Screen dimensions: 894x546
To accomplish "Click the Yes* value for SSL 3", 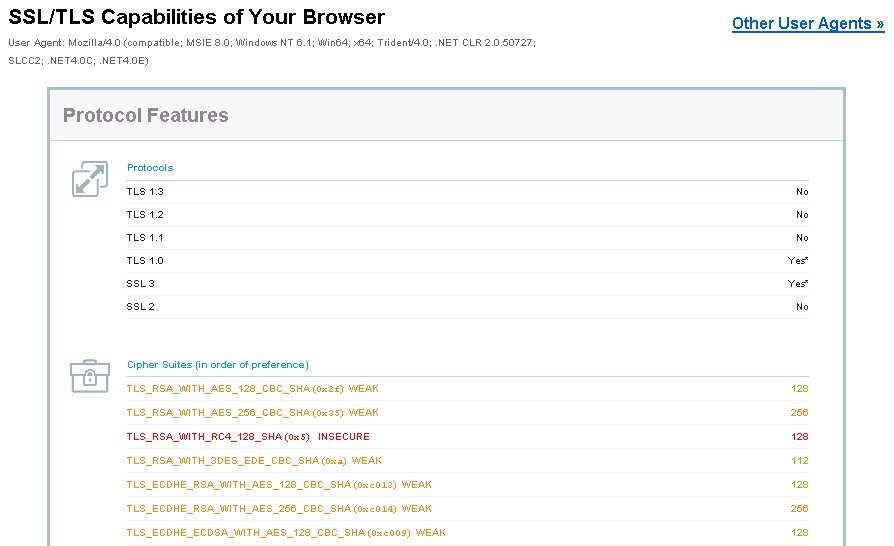I will point(797,284).
